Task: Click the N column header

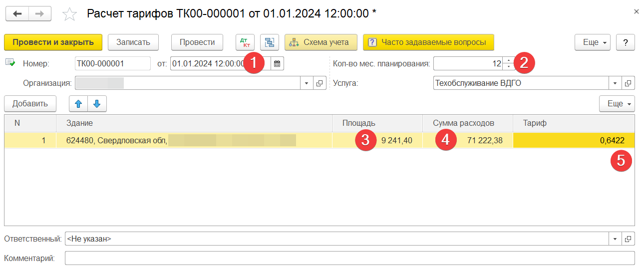Action: point(30,123)
